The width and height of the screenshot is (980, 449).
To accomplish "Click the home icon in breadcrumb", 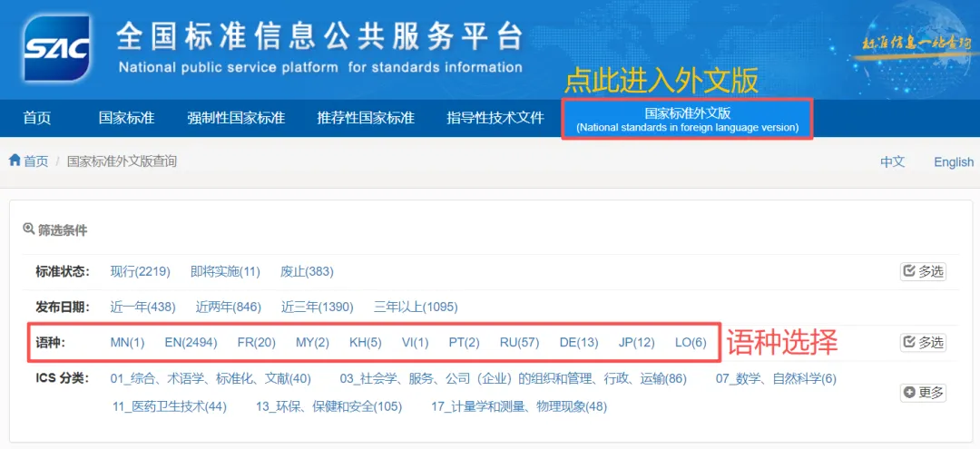I will (x=15, y=161).
